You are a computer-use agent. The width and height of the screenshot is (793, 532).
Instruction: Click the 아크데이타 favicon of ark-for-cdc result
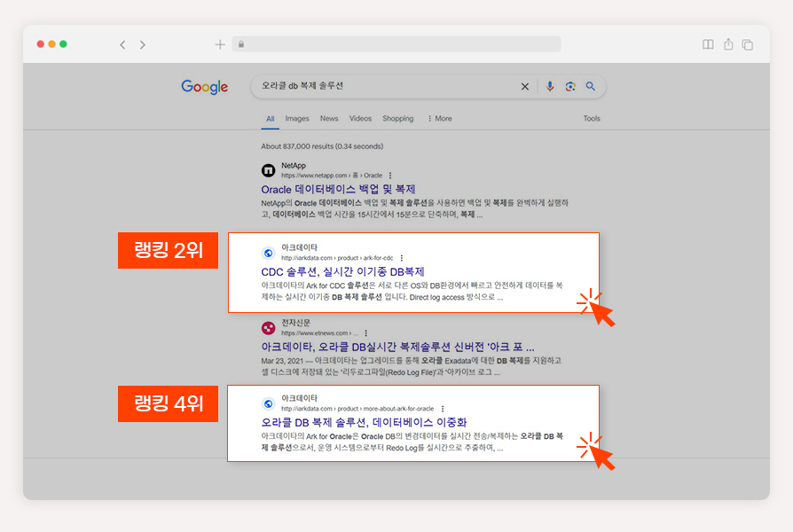click(x=268, y=253)
